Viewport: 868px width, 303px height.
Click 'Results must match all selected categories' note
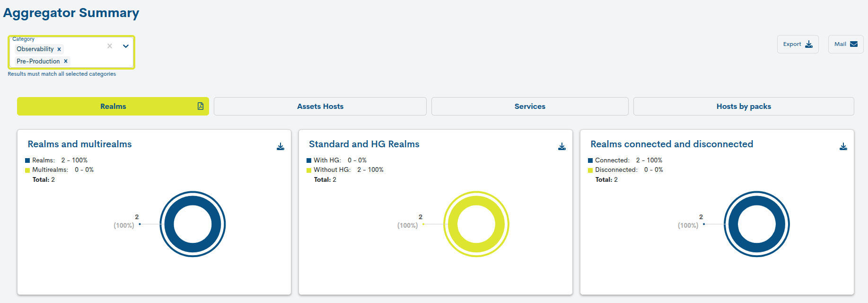pyautogui.click(x=62, y=74)
